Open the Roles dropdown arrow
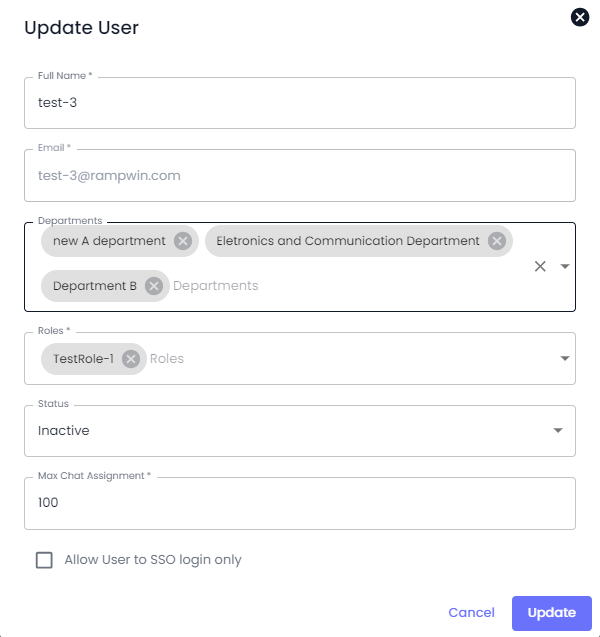Image resolution: width=600 pixels, height=637 pixels. coord(565,359)
